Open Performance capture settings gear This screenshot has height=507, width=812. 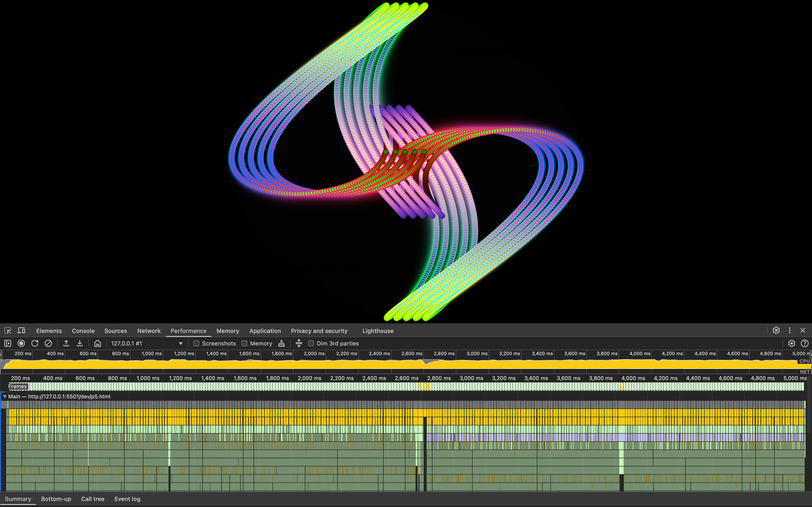(791, 343)
